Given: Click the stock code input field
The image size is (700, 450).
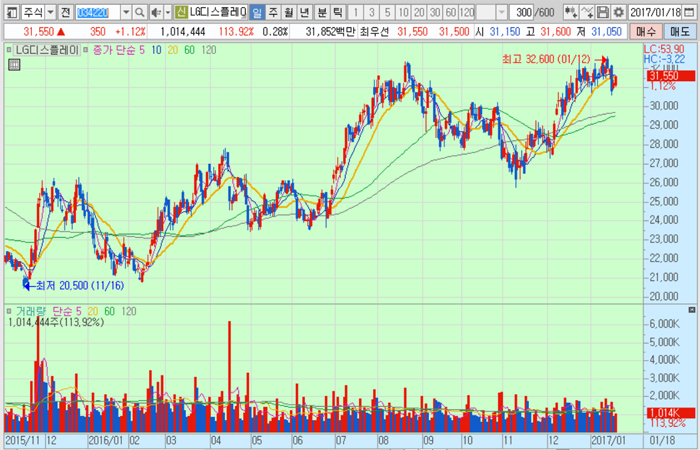Looking at the screenshot, I should (96, 12).
